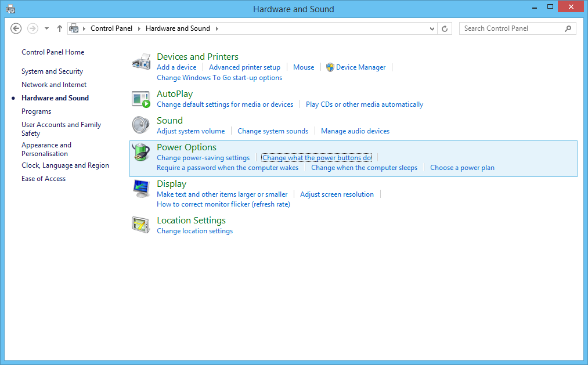
Task: Open Change what the power buttons do
Action: click(x=316, y=157)
